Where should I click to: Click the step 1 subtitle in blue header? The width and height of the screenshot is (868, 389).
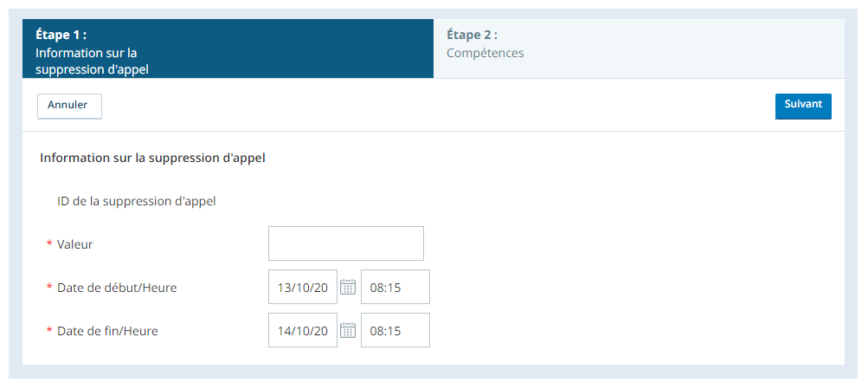pyautogui.click(x=92, y=62)
